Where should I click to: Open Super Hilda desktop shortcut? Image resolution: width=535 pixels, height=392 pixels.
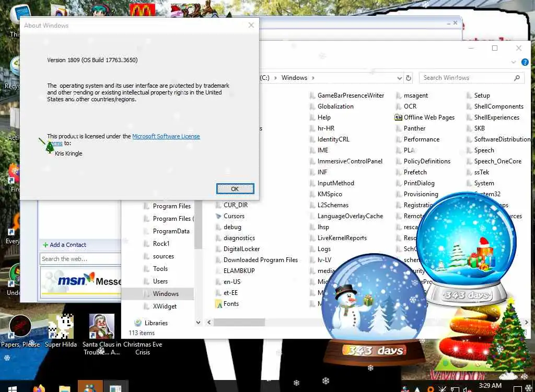(x=61, y=330)
